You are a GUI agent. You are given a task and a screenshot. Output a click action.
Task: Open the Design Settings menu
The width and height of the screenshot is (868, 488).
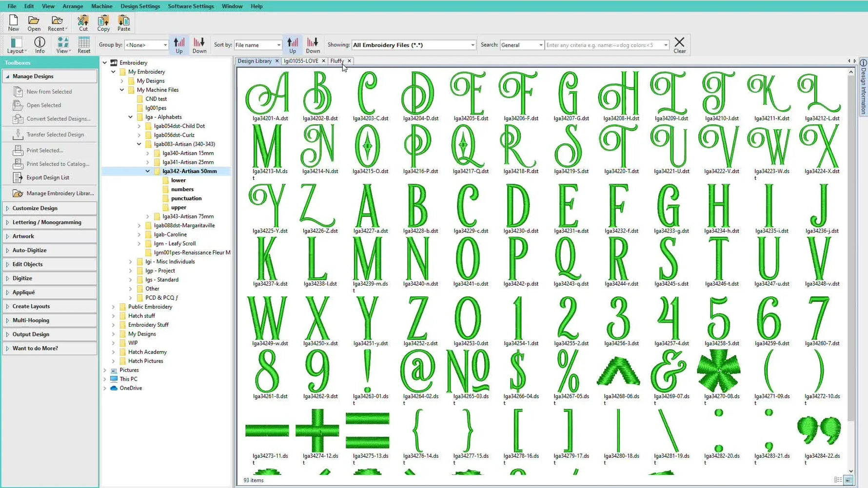[x=140, y=6]
